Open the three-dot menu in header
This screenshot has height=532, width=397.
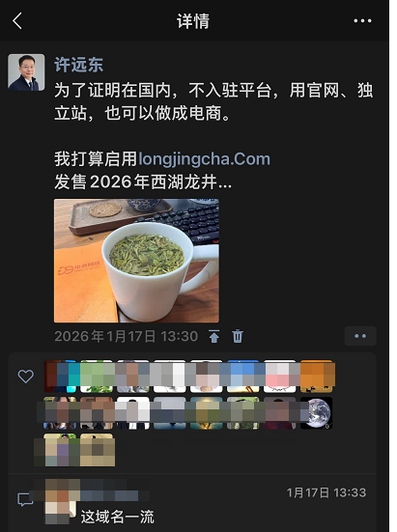pos(362,20)
